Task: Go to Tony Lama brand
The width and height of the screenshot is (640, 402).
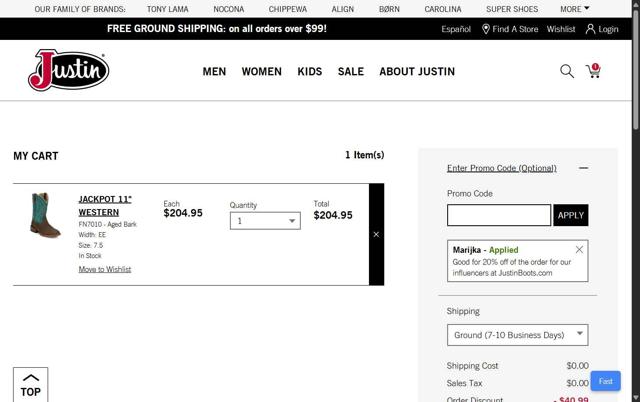Action: click(x=168, y=9)
